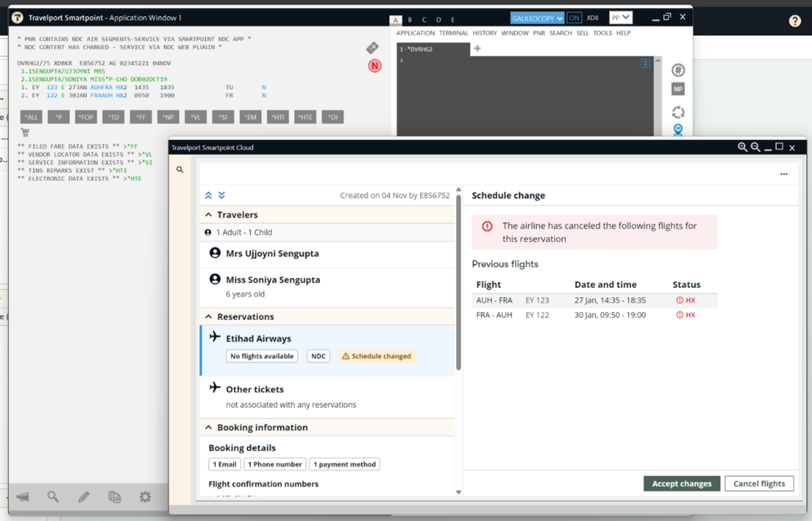This screenshot has width=812, height=521.
Task: Open the PP dropdown selector
Action: (x=621, y=18)
